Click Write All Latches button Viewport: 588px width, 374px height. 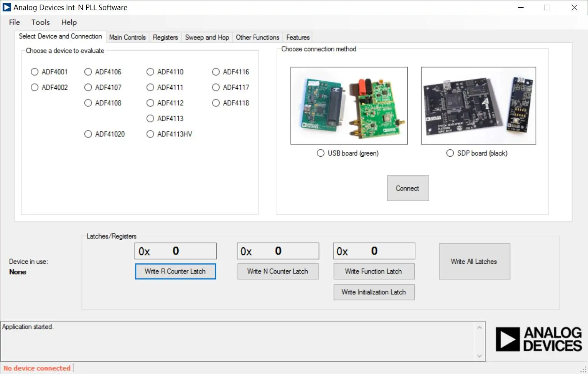pos(474,261)
